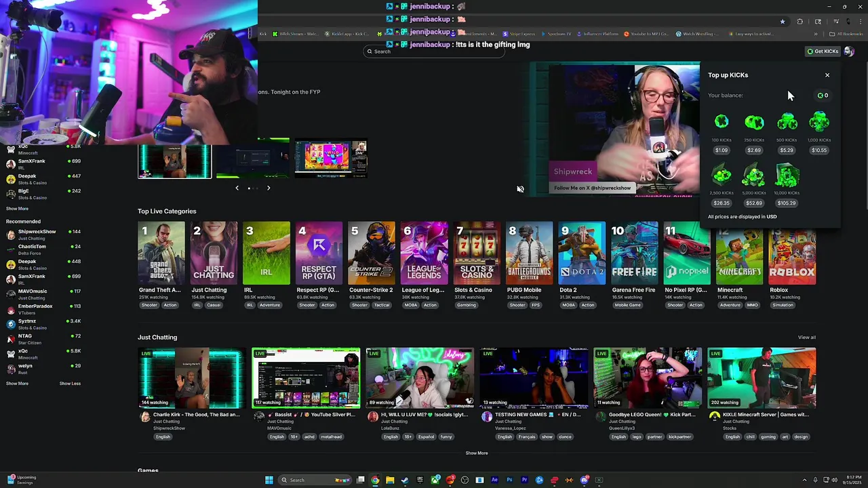
Task: Click the Kick search field
Action: (x=434, y=52)
